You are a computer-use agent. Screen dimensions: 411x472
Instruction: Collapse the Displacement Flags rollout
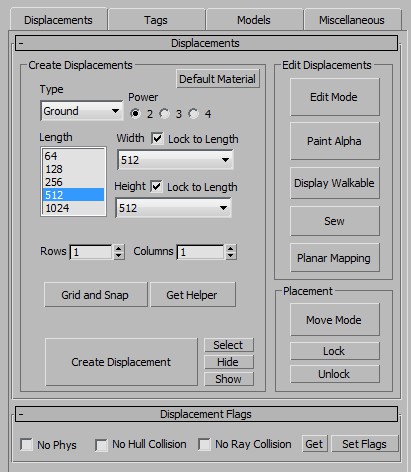(21, 414)
